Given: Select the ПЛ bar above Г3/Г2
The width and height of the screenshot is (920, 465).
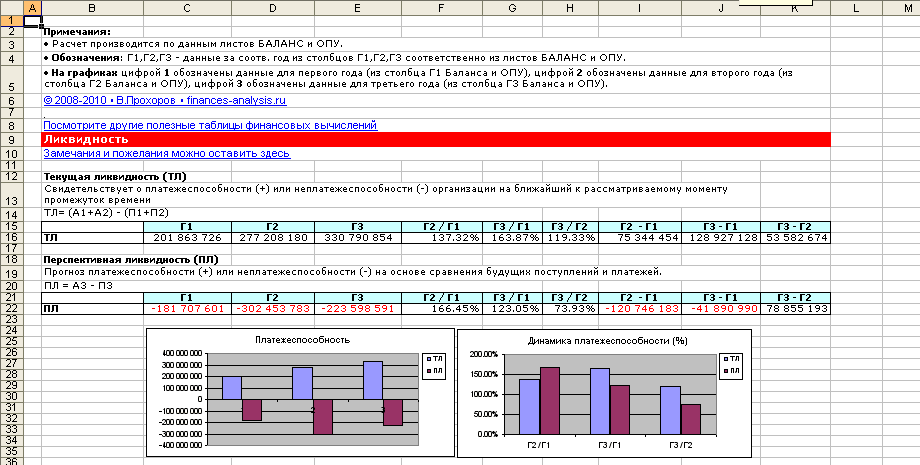Looking at the screenshot, I should pyautogui.click(x=690, y=419).
